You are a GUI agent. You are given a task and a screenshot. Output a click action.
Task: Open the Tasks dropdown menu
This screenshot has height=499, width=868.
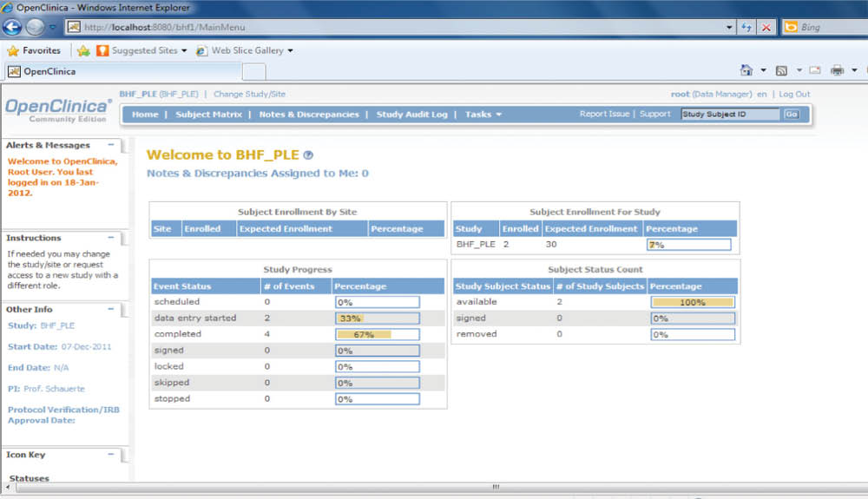pos(483,115)
